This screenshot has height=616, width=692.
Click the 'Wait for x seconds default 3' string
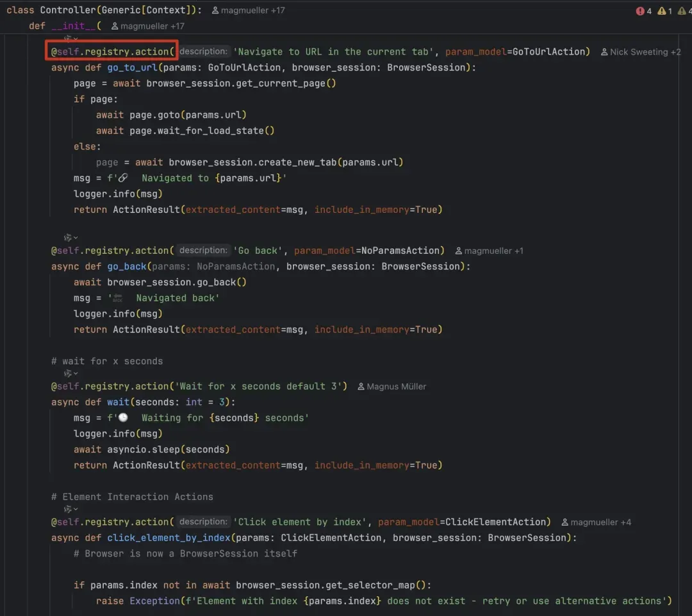tap(258, 387)
